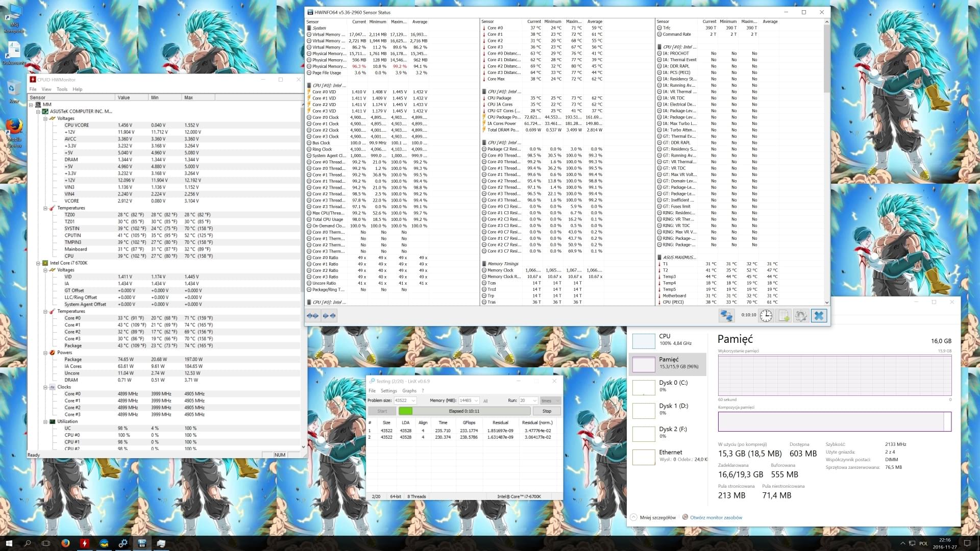
Task: Close sensors with blue X icon
Action: 819,315
